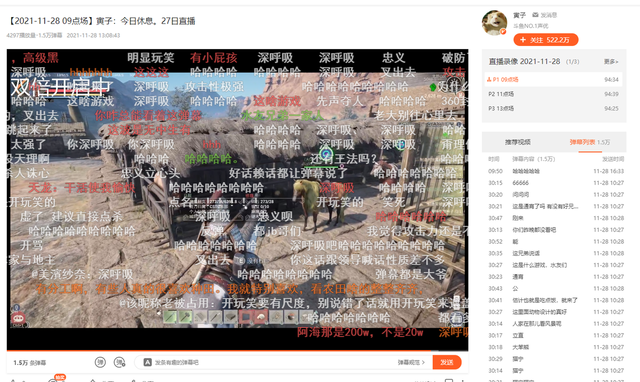The image size is (640, 382).
Task: Follow the streamer with 关注 522.2万 button
Action: pos(546,40)
